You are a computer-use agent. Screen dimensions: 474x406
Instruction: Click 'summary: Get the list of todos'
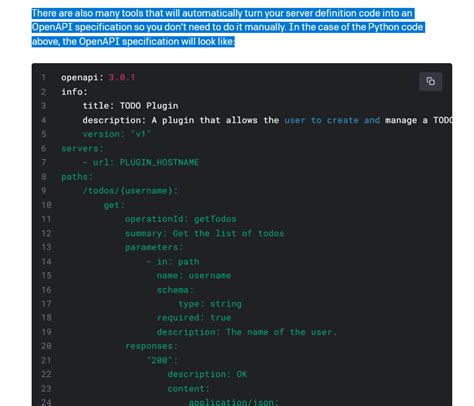coord(205,233)
